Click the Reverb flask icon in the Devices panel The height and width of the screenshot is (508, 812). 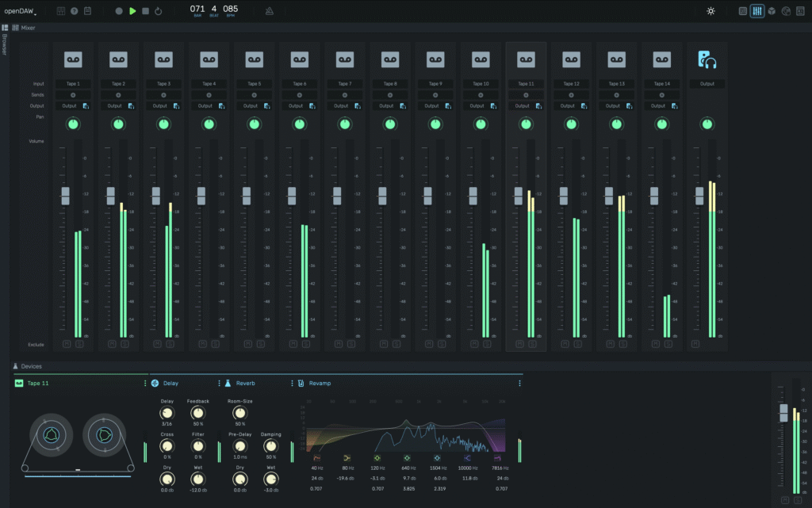pos(228,383)
